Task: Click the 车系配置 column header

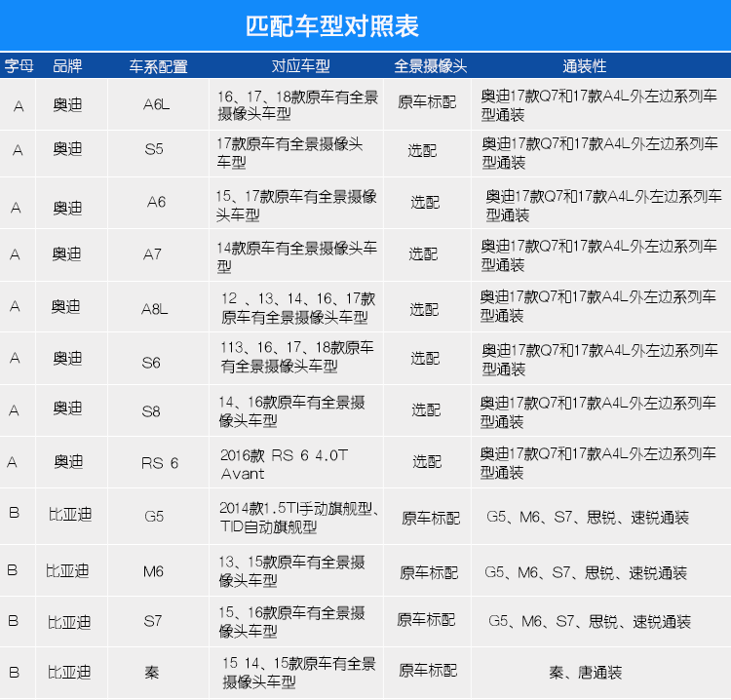Action: [x=159, y=66]
